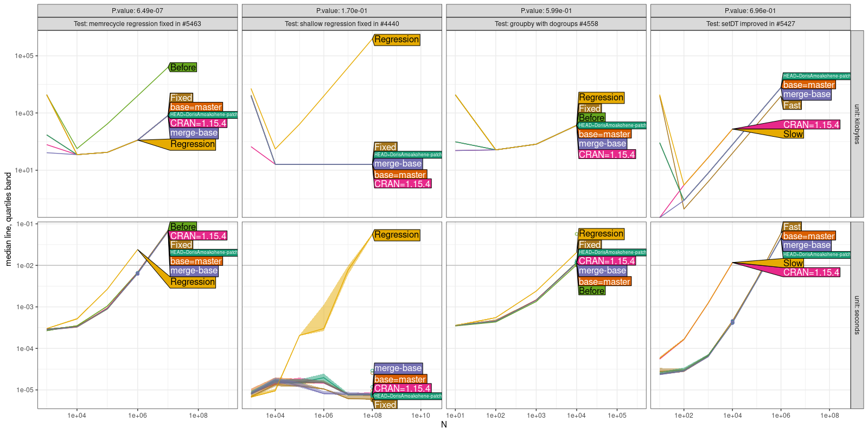Click 'CRAN=1.15.4' label in groupby seconds panel
Screen dimensions: 868x434
[x=607, y=261]
